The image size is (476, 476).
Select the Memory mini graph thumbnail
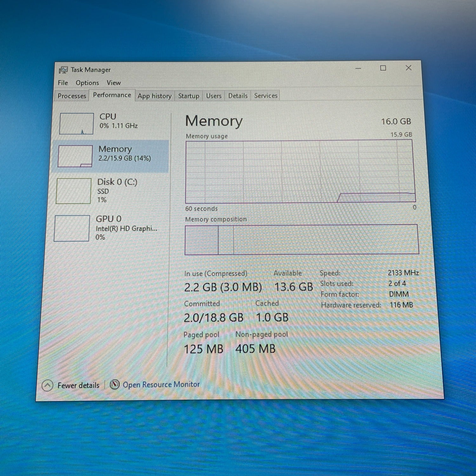(x=75, y=156)
